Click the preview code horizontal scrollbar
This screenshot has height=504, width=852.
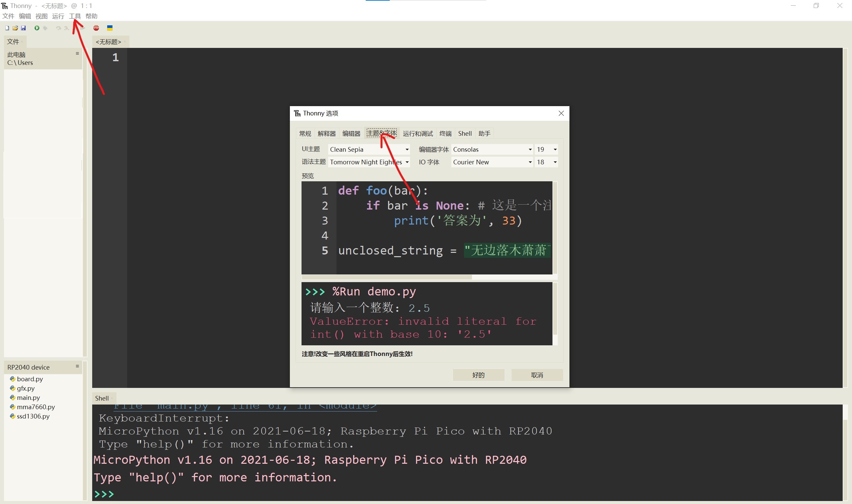[386, 277]
